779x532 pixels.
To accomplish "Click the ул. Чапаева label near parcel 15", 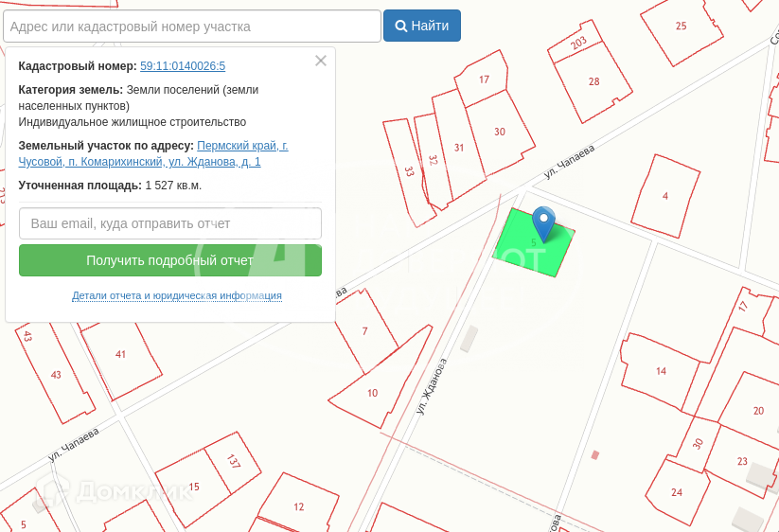I will tap(74, 445).
